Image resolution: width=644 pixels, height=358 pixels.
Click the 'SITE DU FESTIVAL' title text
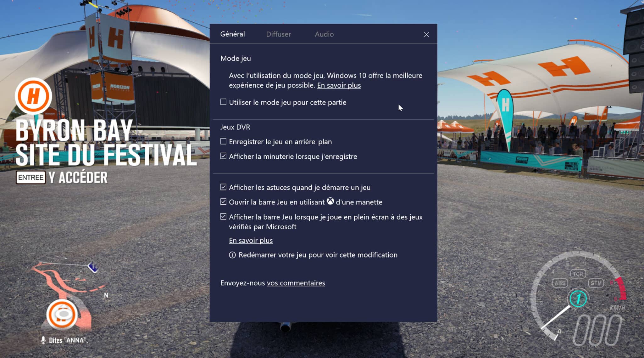point(106,155)
